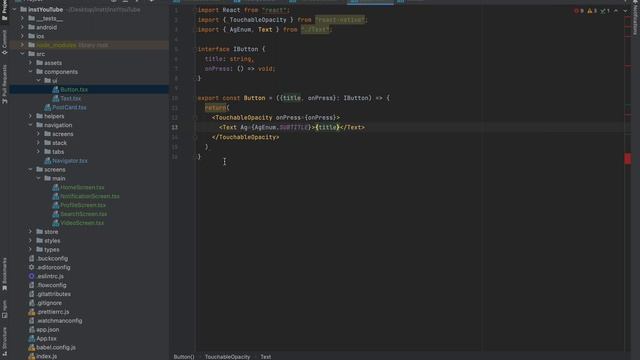Expand the __tests__ folder
This screenshot has height=360, width=640.
(x=22, y=18)
